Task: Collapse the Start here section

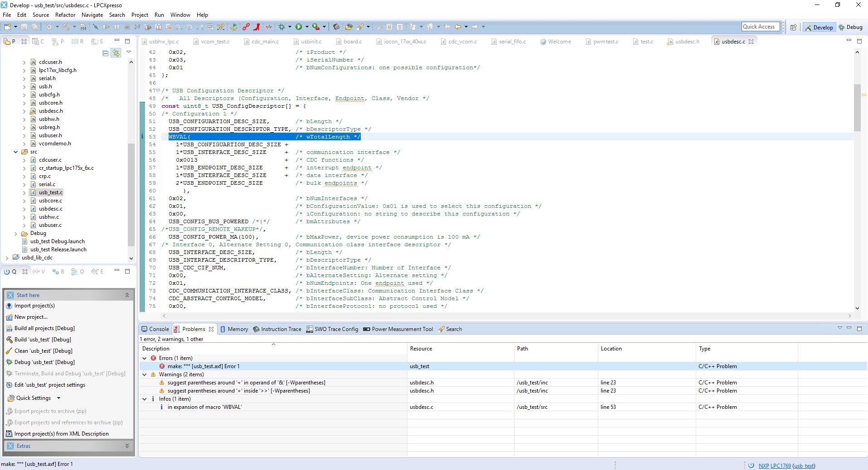Action: [127, 295]
